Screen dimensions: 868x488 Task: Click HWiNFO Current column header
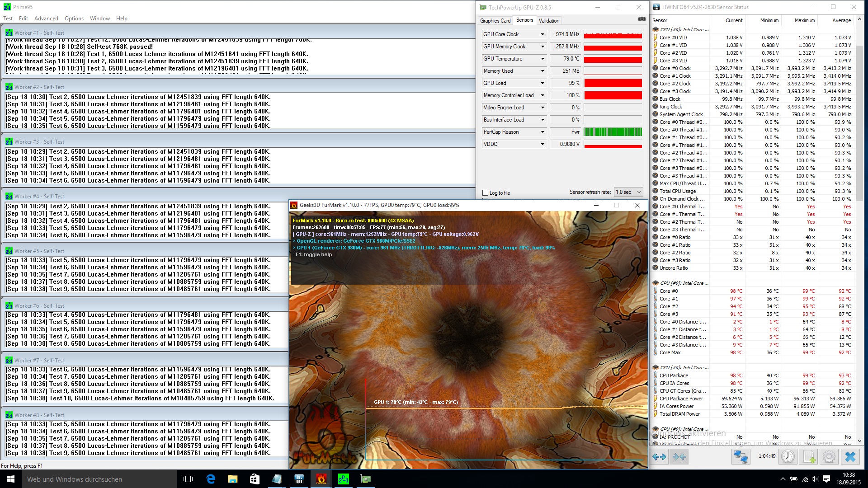click(x=727, y=20)
